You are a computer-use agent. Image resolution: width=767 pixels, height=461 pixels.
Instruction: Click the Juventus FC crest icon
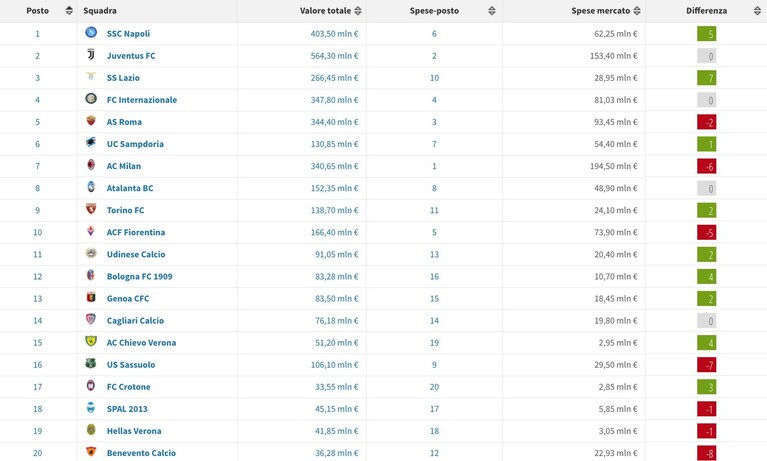tap(91, 54)
